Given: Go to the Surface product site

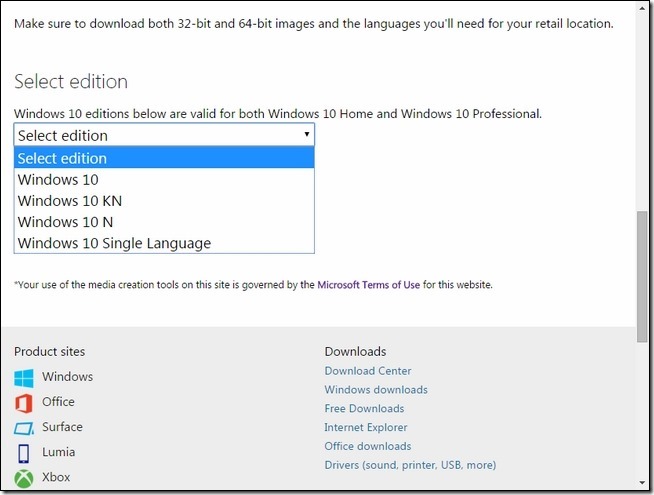Looking at the screenshot, I should (x=63, y=427).
